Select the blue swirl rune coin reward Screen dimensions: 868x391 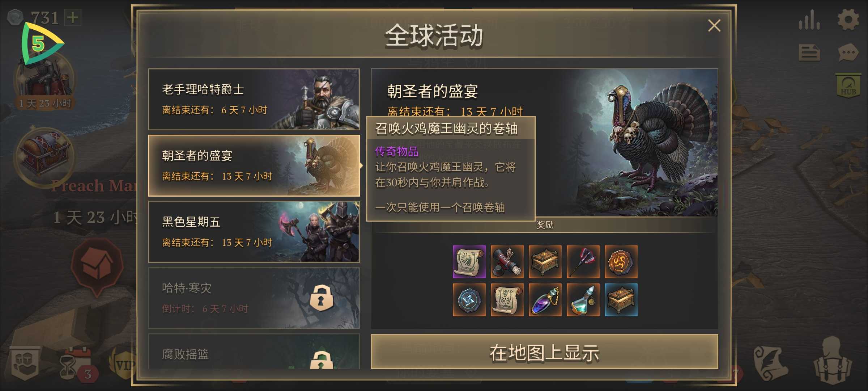pos(469,300)
